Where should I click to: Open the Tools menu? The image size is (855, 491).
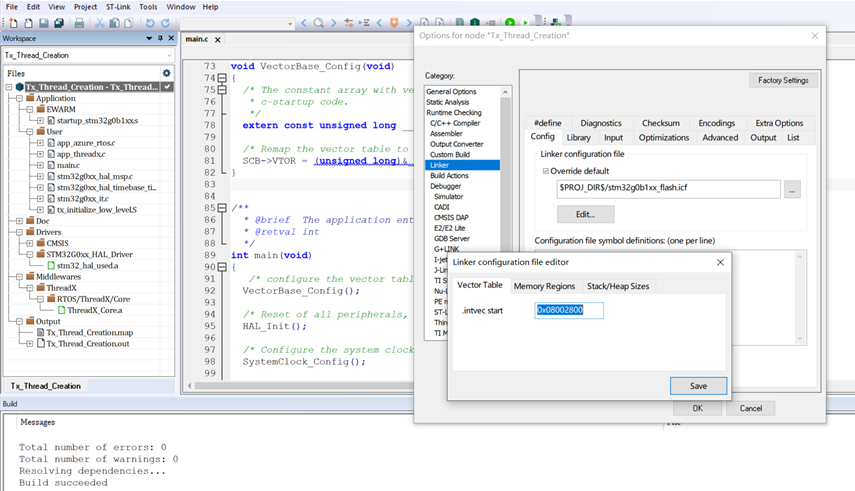pyautogui.click(x=148, y=7)
